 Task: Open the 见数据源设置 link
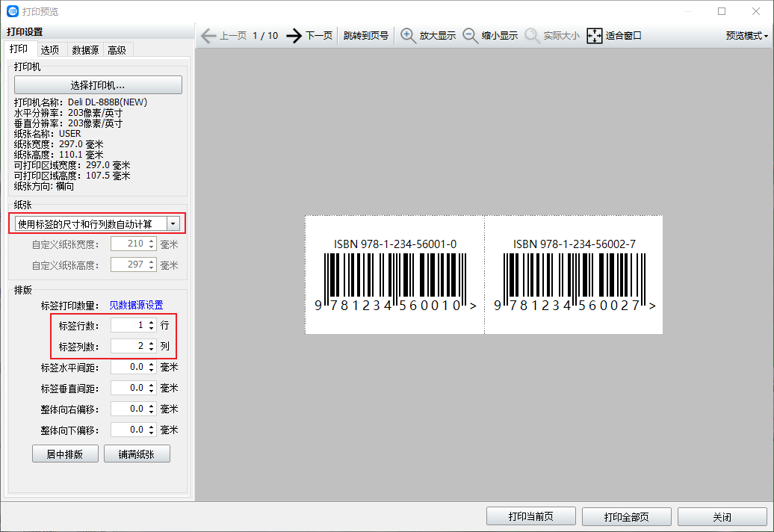coord(136,305)
